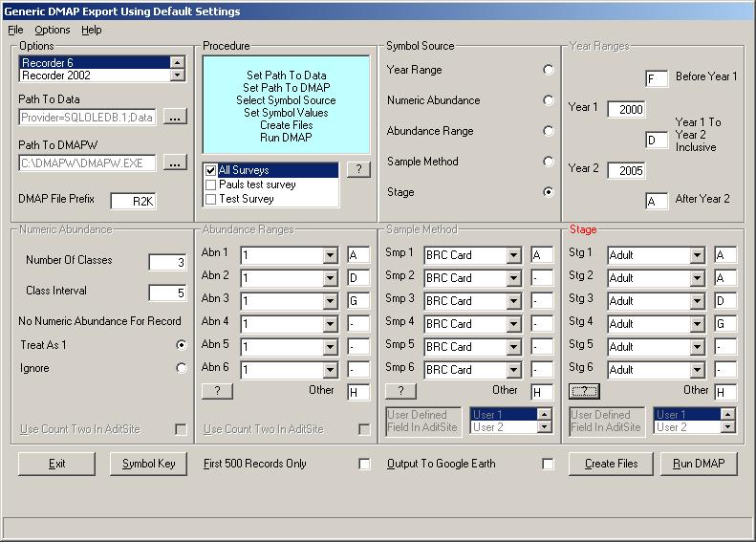Click the Create Files button
Viewport: 756px width, 542px height.
(x=611, y=464)
